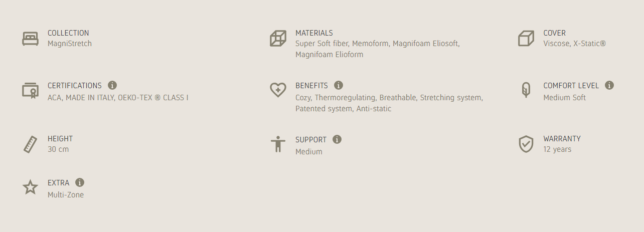Click the certificate icon beside Certifications
The height and width of the screenshot is (232, 644).
coord(30,91)
